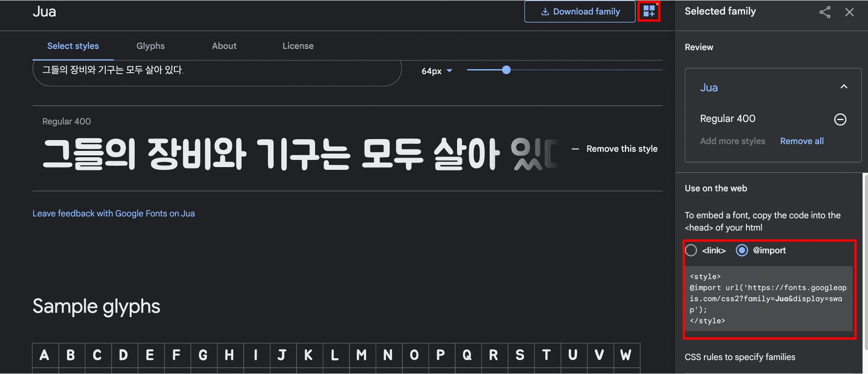Click the Sample glyphs heading
Viewport: 868px width, 374px height.
[96, 307]
